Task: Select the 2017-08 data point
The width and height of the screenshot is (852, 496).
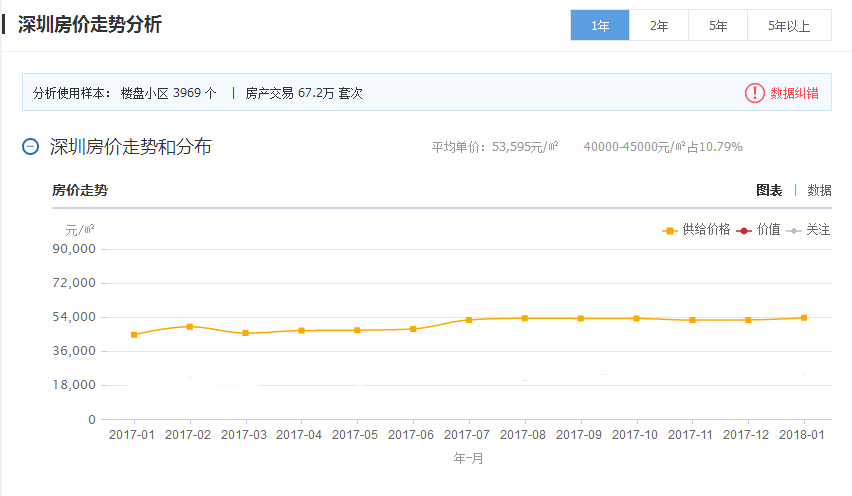Action: point(525,318)
